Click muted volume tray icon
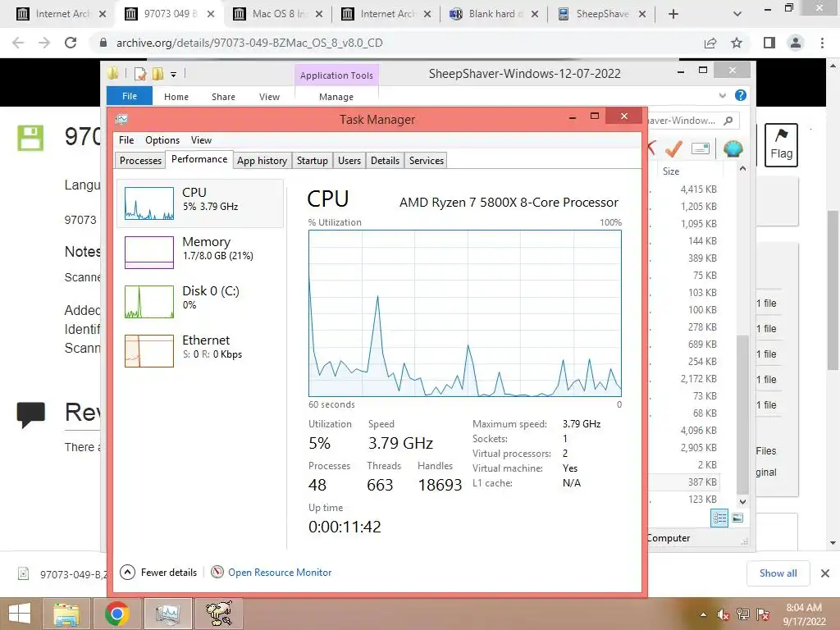Viewport: 840px width, 630px height. pyautogui.click(x=724, y=615)
